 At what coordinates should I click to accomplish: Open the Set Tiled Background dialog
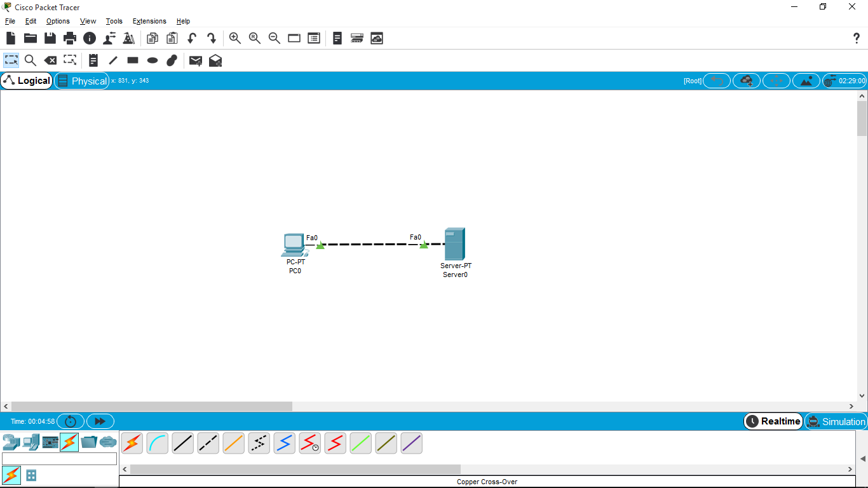coord(377,38)
